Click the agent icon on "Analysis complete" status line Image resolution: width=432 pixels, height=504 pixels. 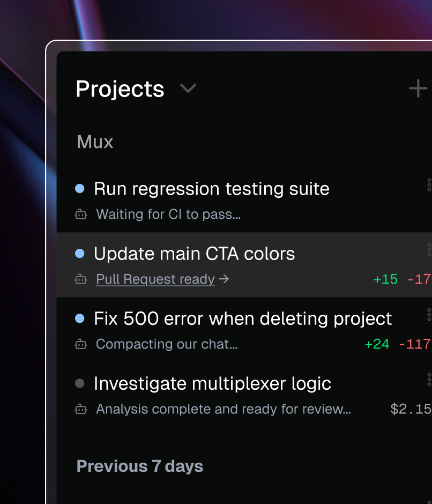click(80, 409)
